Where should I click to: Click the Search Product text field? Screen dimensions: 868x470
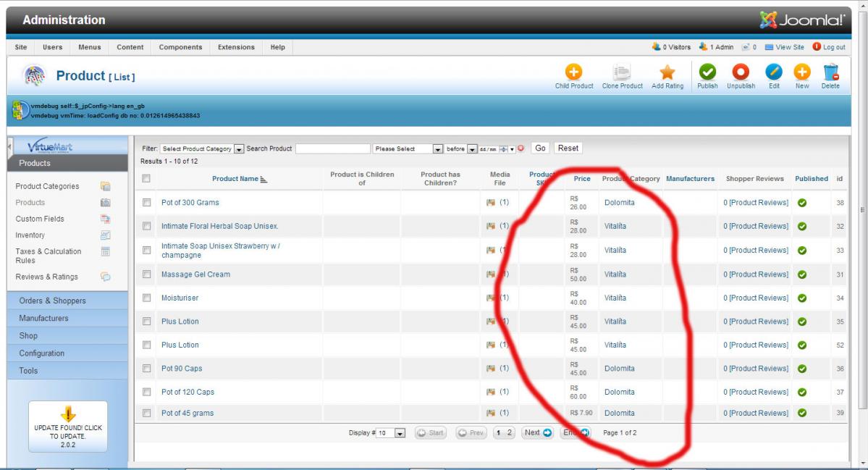(332, 149)
